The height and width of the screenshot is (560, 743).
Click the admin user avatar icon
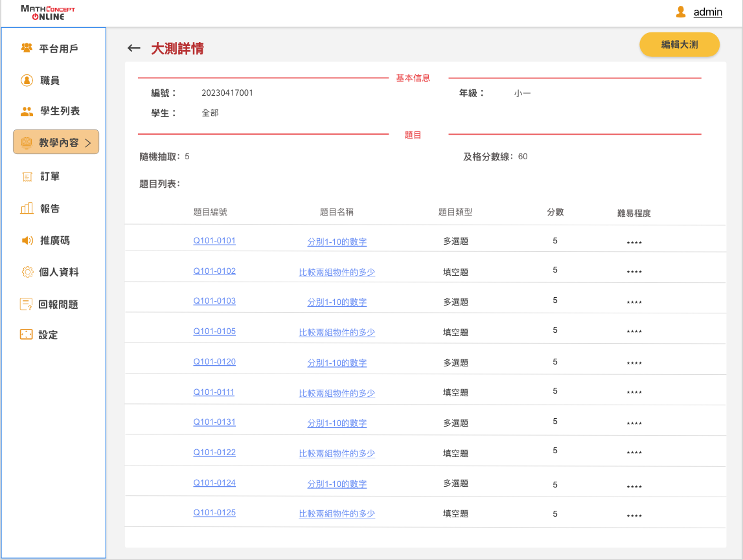681,12
